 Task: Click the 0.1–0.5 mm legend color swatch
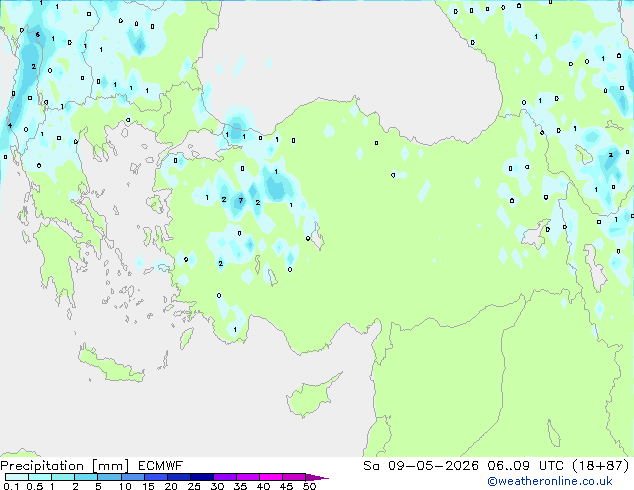click(x=17, y=477)
